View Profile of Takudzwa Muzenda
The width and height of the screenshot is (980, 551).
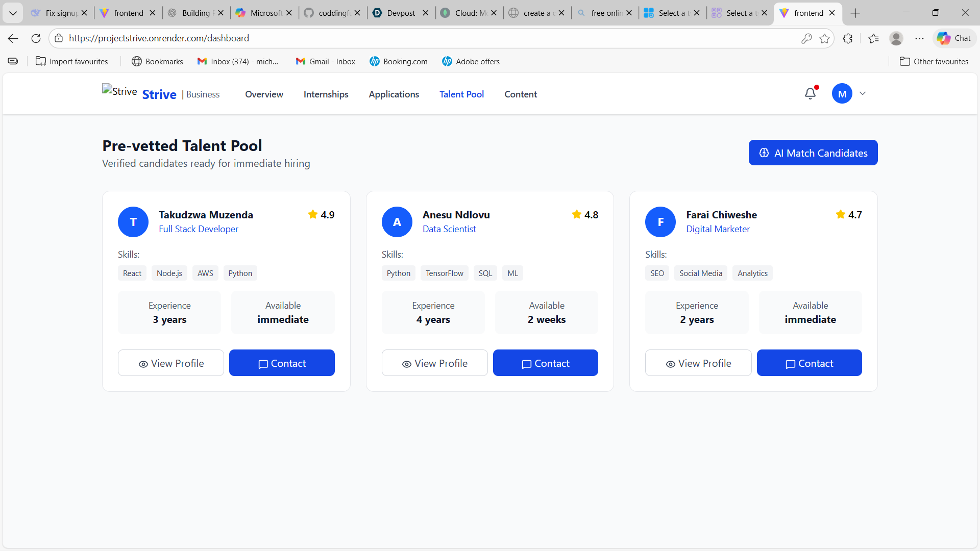[171, 363]
